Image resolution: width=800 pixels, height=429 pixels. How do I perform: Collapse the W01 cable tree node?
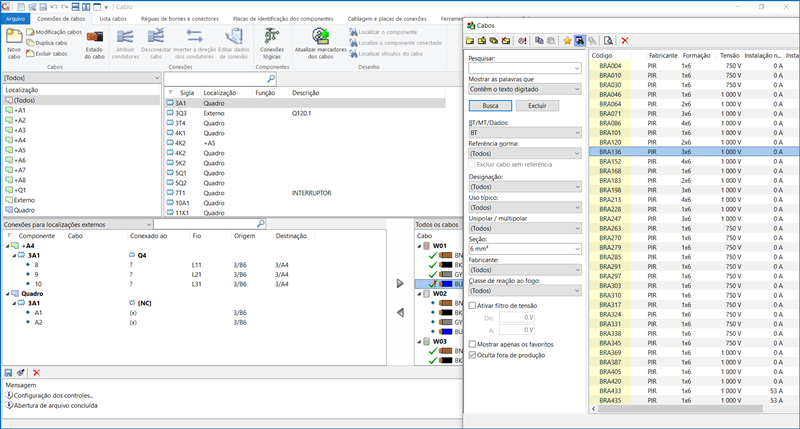(x=418, y=246)
